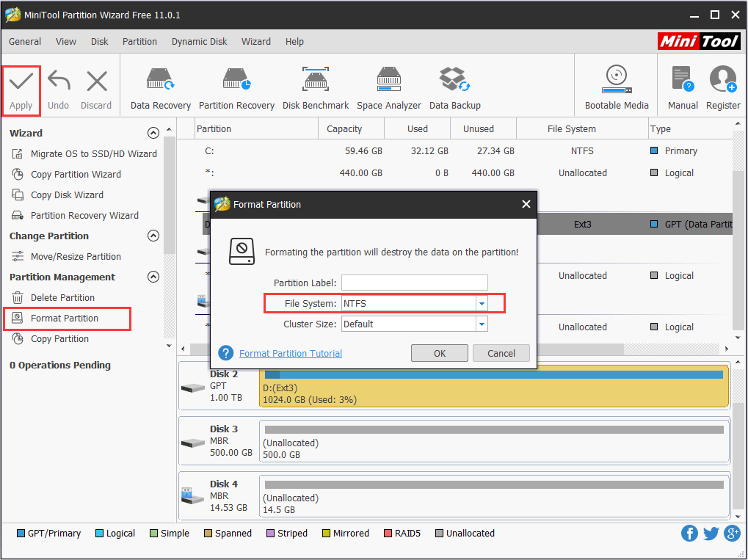The image size is (748, 560).
Task: Open the Twitter share icon
Action: point(711,533)
